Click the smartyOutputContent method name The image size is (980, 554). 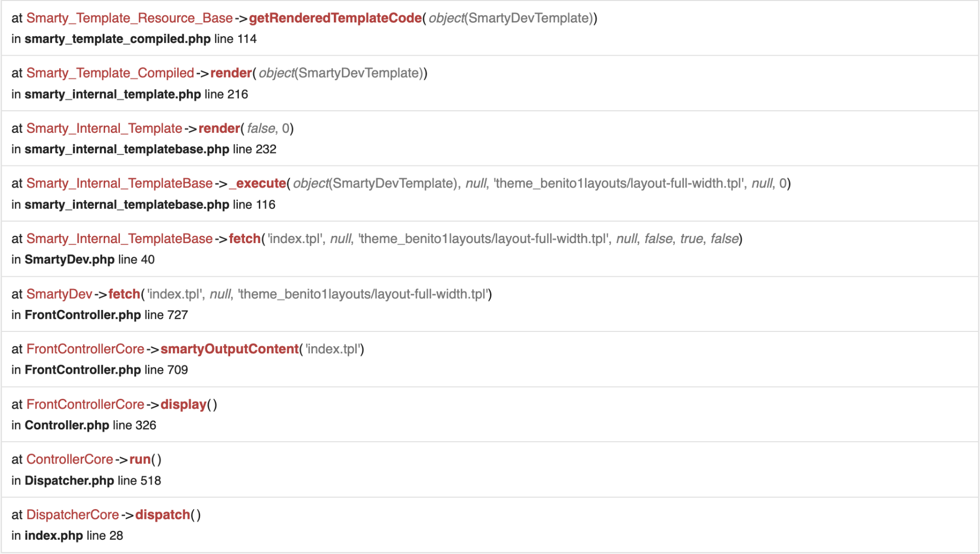[229, 349]
